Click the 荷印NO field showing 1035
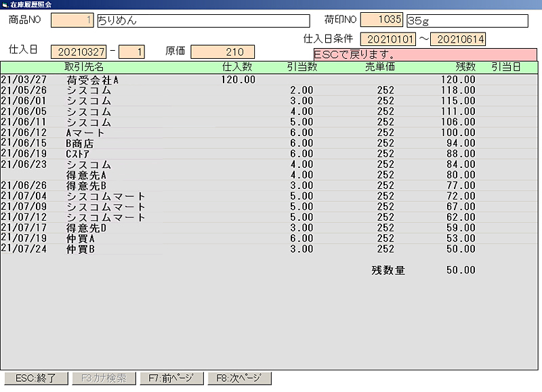 381,20
